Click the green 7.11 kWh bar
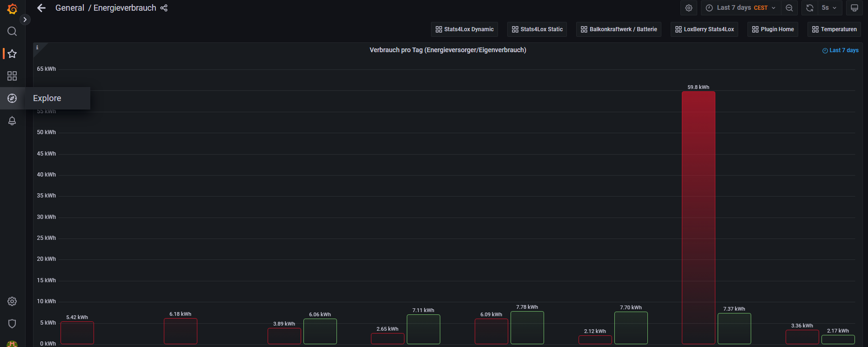This screenshot has height=347, width=868. pos(424,329)
